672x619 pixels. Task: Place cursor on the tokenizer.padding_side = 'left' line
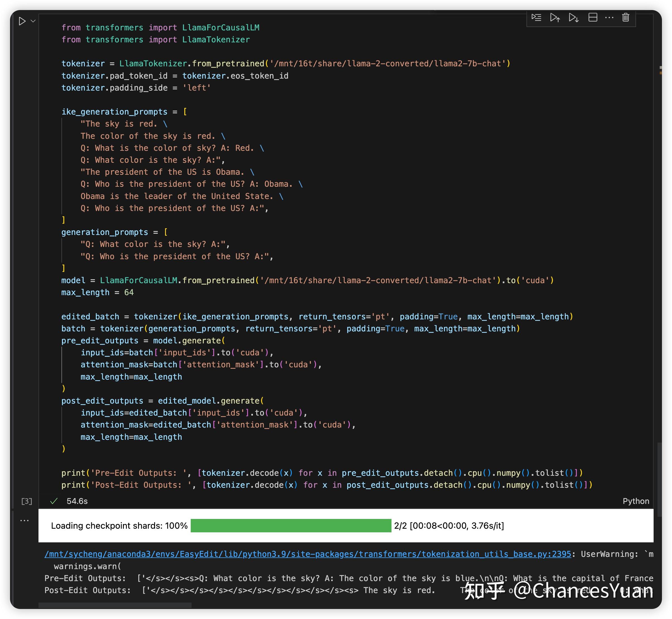[136, 88]
